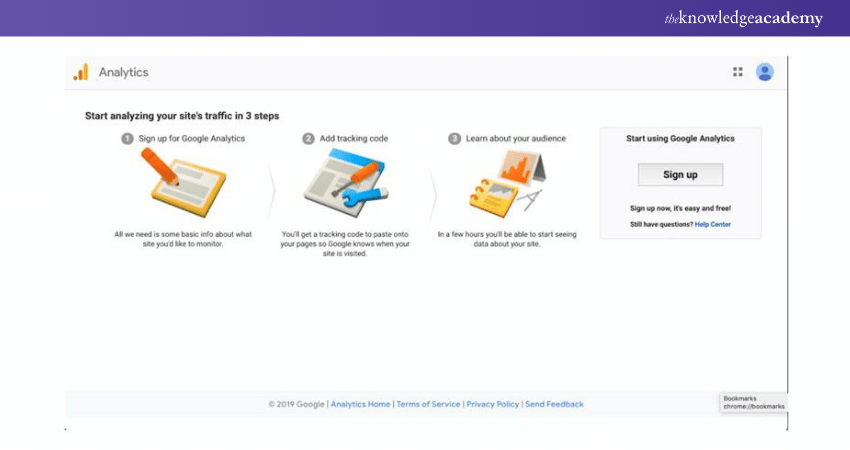Open the Terms of Service link
The height and width of the screenshot is (450, 850).
click(428, 404)
